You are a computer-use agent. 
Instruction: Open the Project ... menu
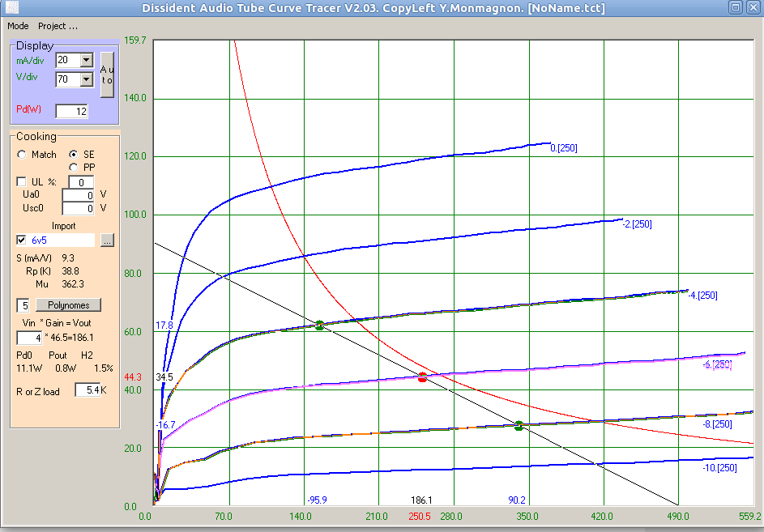pyautogui.click(x=58, y=26)
